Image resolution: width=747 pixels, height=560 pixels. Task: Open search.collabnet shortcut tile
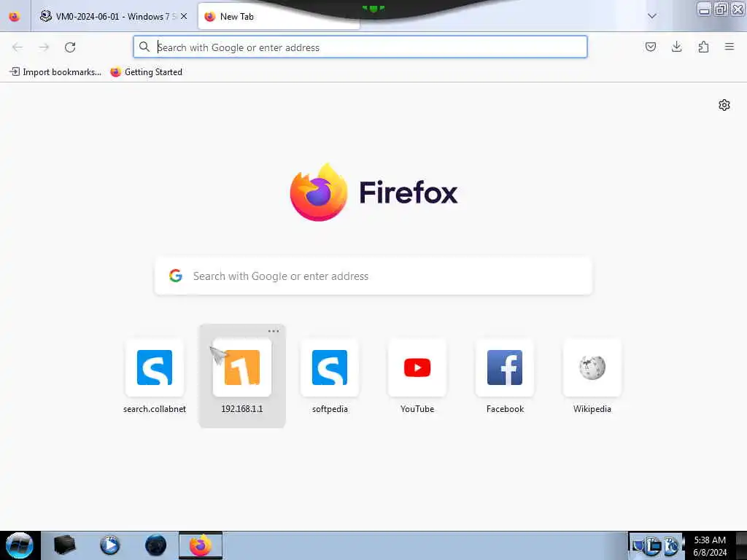(x=155, y=376)
